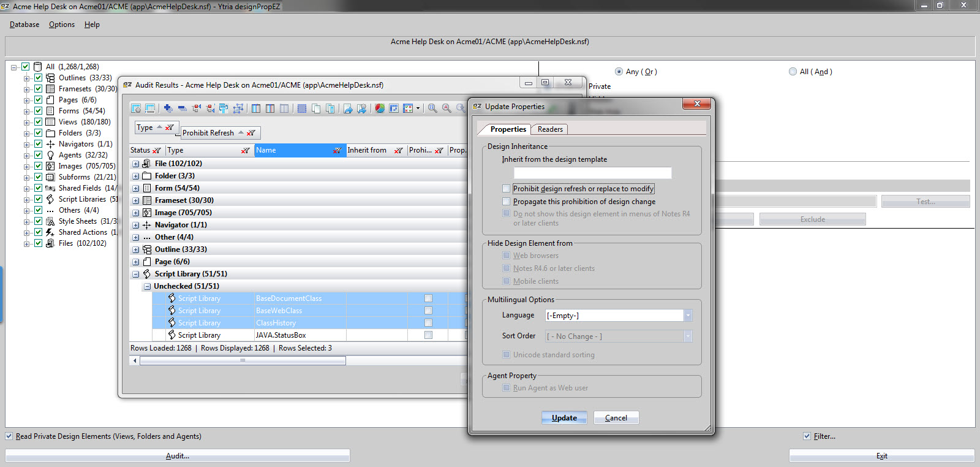Click the Audit... button
This screenshot has height=467, width=980.
coord(178,456)
